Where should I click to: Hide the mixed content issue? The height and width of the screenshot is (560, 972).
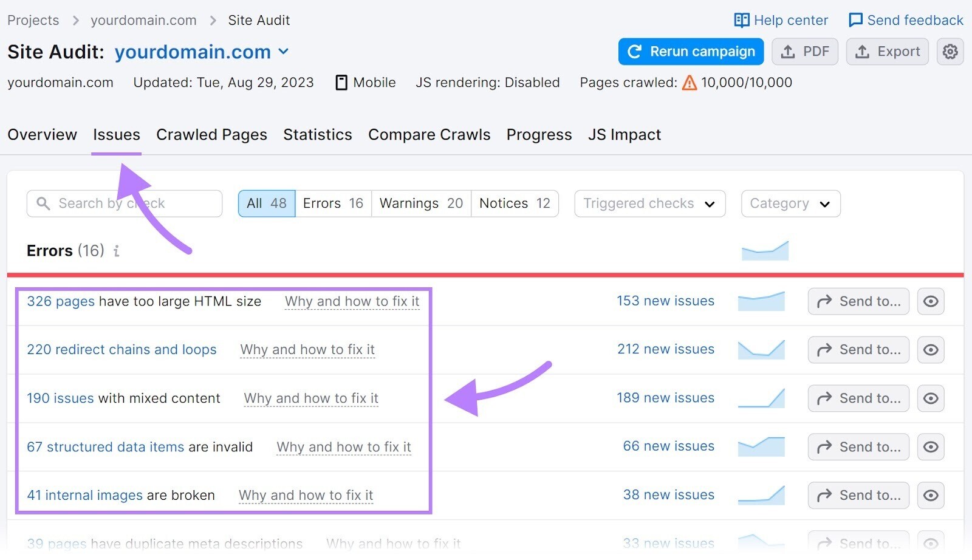tap(931, 398)
